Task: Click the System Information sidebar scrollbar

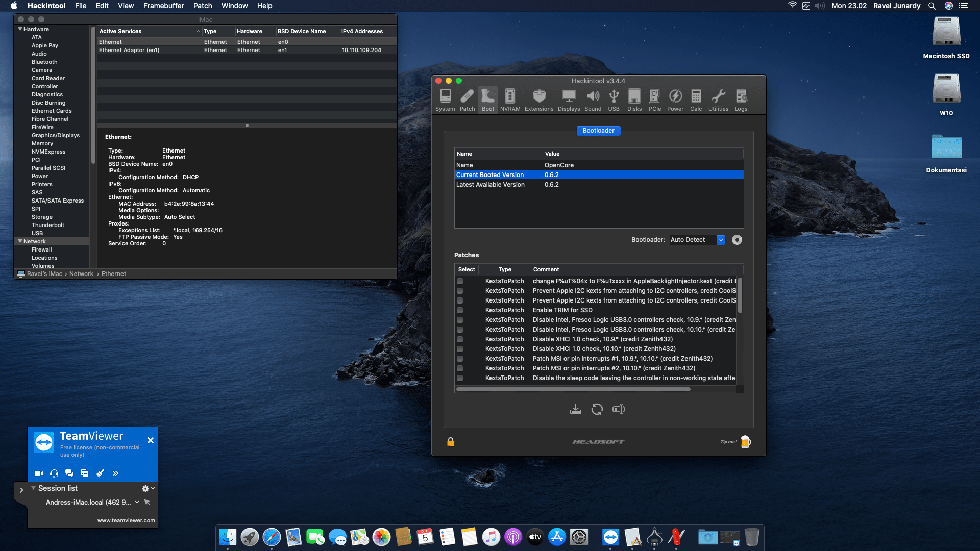Action: [x=93, y=95]
